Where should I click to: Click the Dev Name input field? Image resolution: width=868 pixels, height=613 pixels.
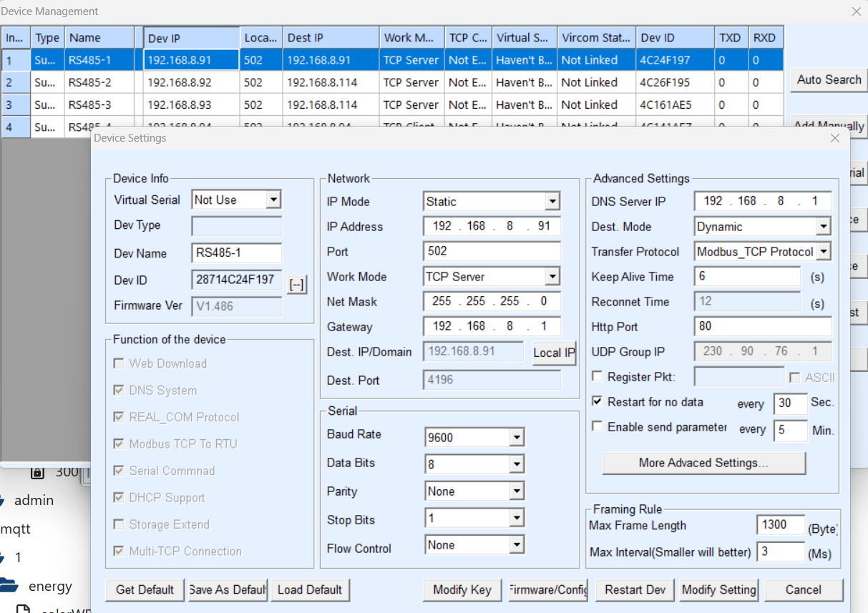pos(237,253)
